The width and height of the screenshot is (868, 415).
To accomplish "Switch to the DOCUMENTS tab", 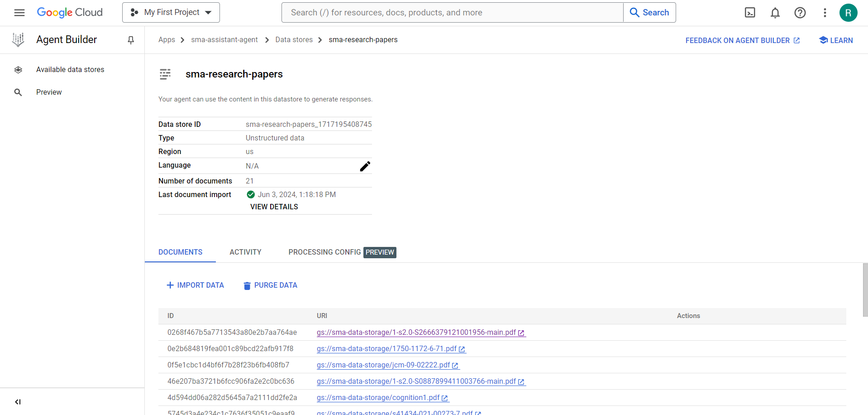I will coord(180,252).
